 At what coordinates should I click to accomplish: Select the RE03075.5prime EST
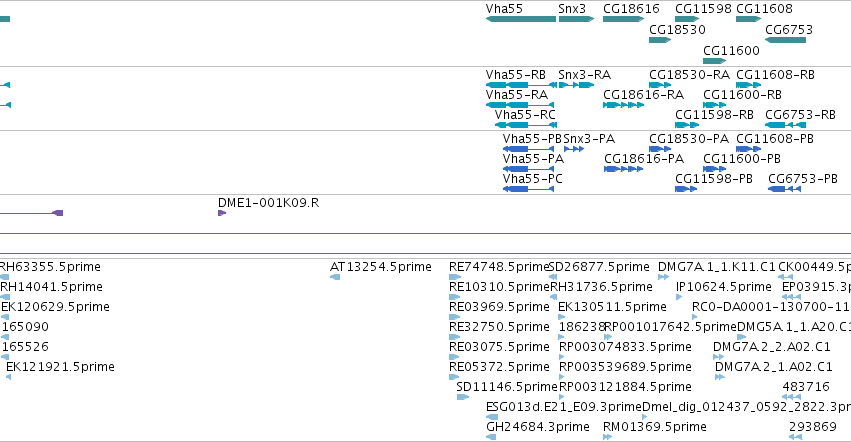[454, 357]
